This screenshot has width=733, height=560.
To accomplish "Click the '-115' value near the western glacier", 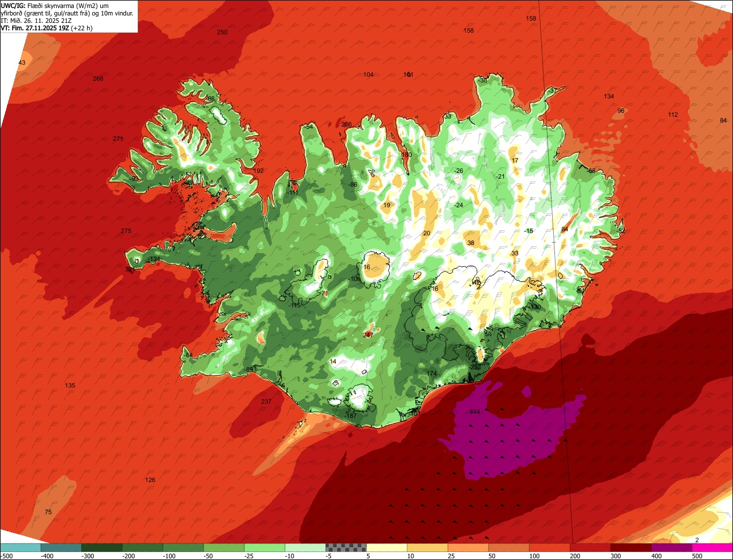I will [x=295, y=305].
